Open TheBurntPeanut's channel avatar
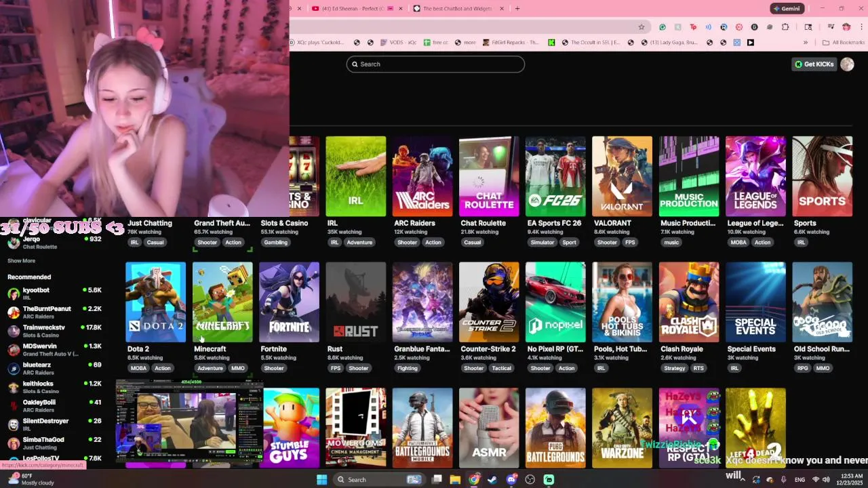Viewport: 868px width, 488px height. (13, 312)
